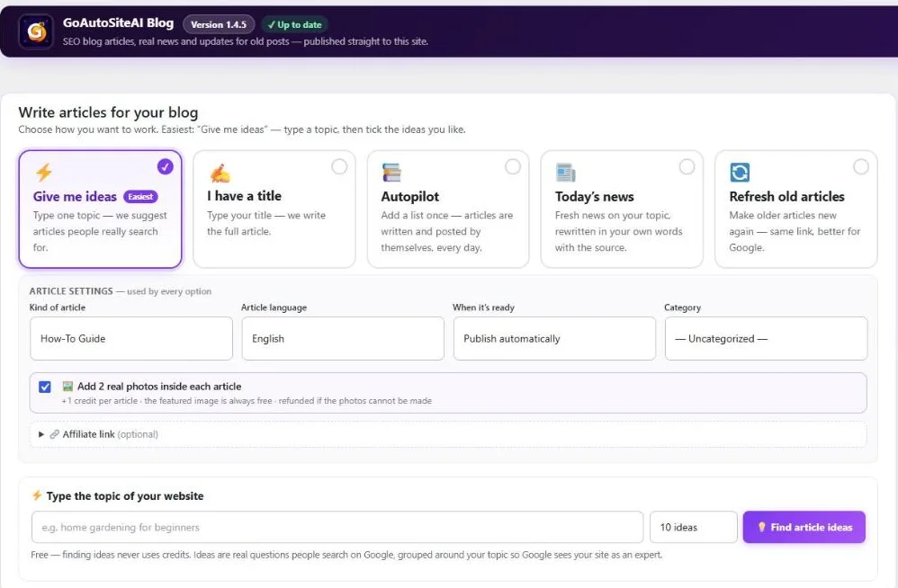Click the Version 1.4.5 badge

tap(219, 24)
